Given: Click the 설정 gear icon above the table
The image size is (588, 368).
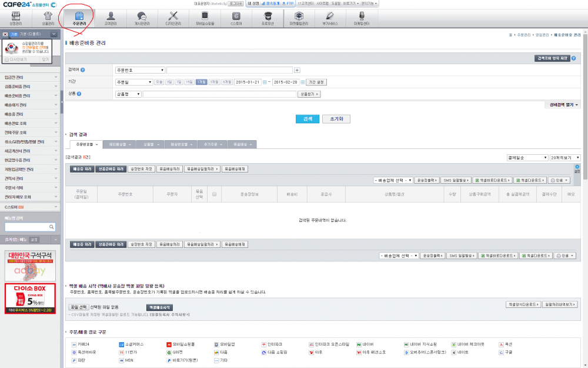Looking at the screenshot, I should (577, 168).
